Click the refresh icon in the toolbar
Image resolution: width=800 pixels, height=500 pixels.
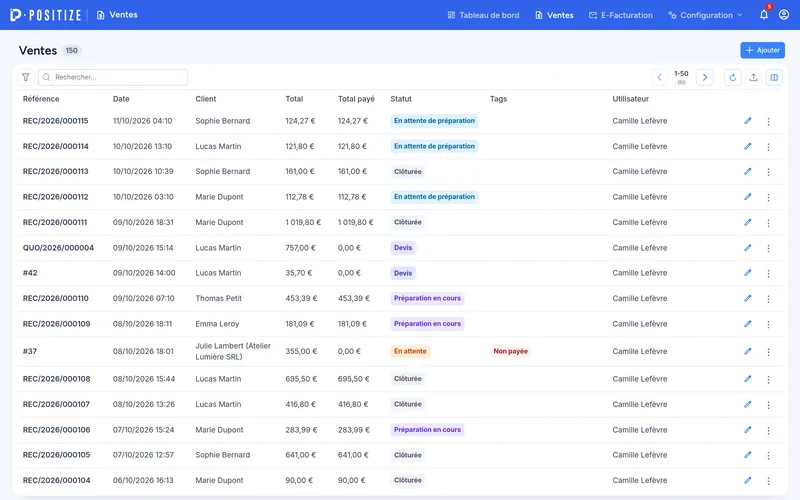pos(733,78)
